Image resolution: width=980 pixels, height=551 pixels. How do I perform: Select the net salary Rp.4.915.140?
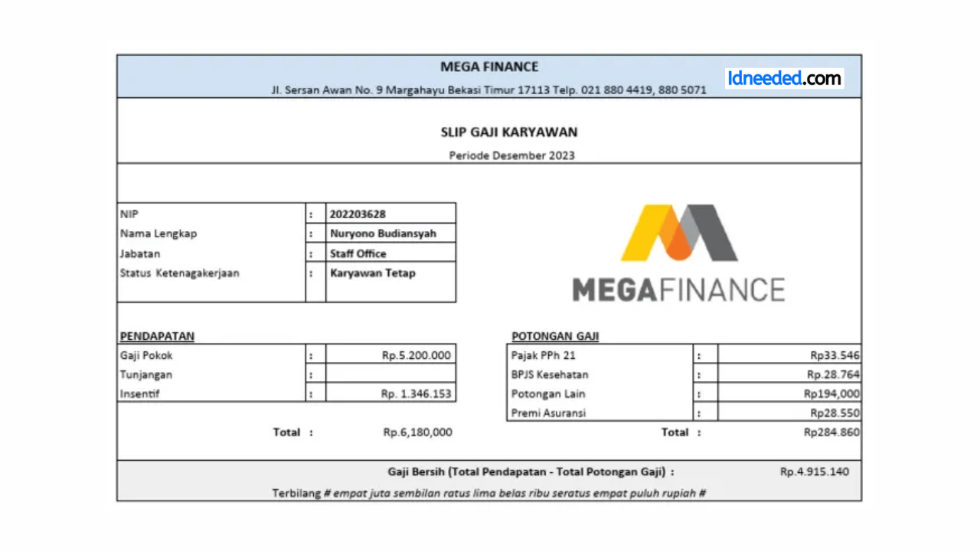[815, 471]
